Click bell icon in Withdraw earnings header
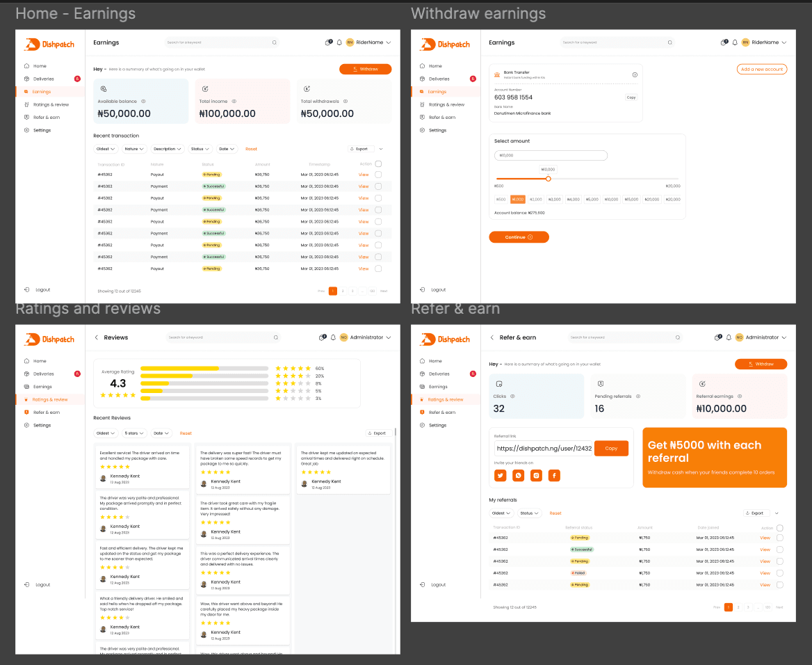The height and width of the screenshot is (665, 812). click(735, 42)
